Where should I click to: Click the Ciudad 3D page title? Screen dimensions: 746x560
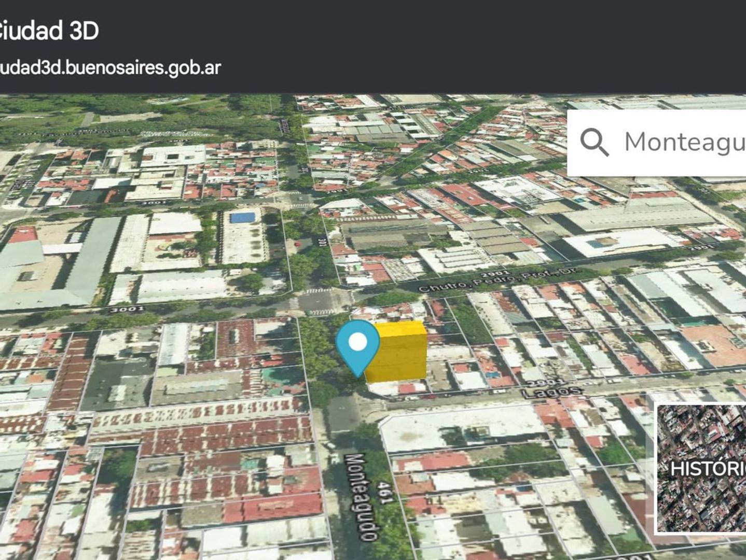click(x=49, y=31)
